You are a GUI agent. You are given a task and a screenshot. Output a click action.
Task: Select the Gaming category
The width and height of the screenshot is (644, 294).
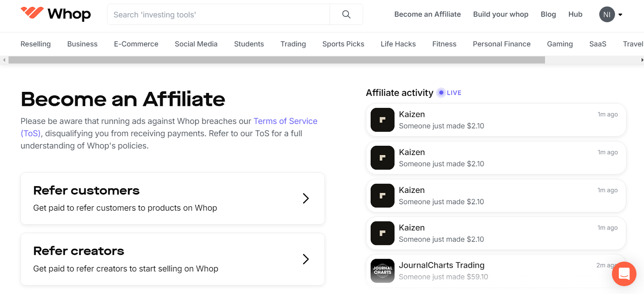coord(560,44)
